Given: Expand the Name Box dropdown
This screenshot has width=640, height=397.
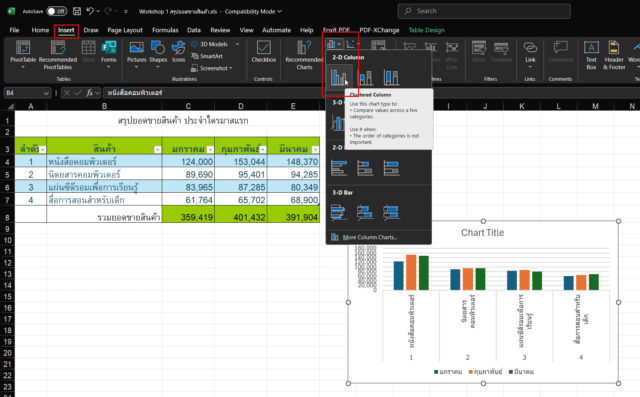Looking at the screenshot, I should 46,93.
